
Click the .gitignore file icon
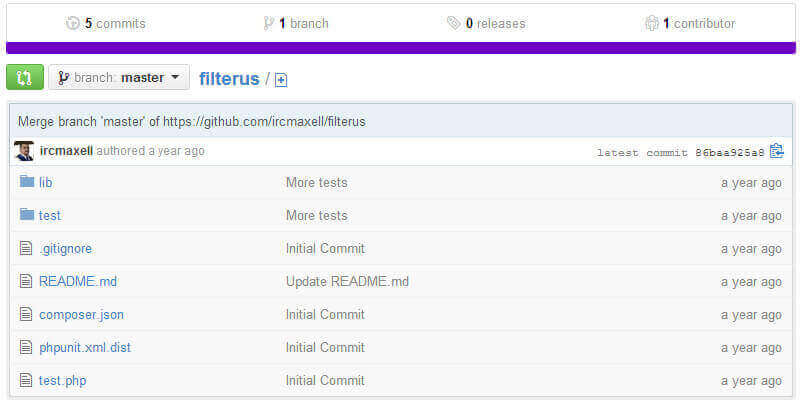[x=27, y=248]
